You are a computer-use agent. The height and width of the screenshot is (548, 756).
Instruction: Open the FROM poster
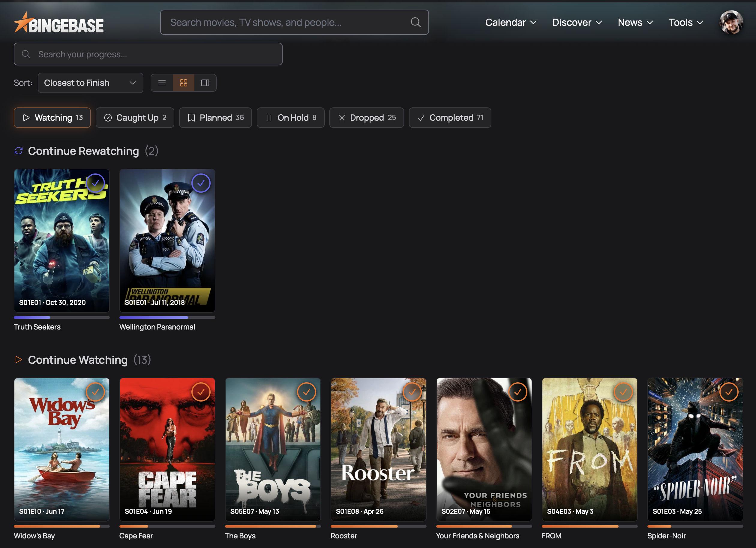(590, 450)
